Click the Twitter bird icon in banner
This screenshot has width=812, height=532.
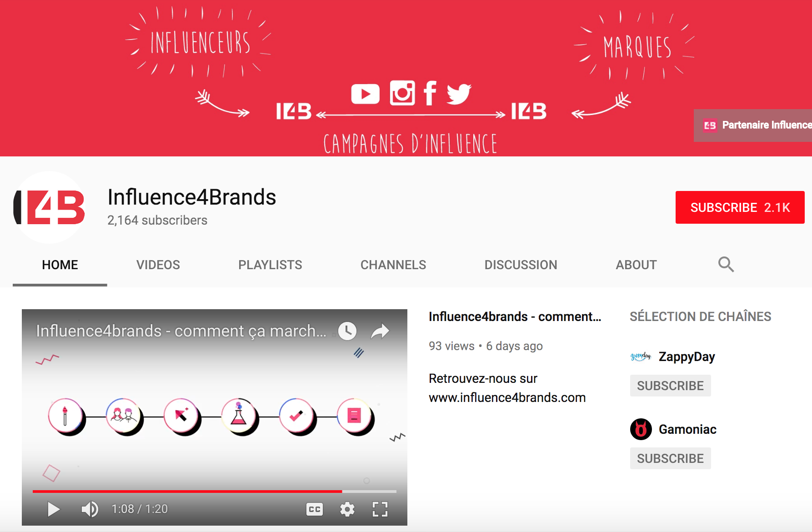click(x=459, y=94)
